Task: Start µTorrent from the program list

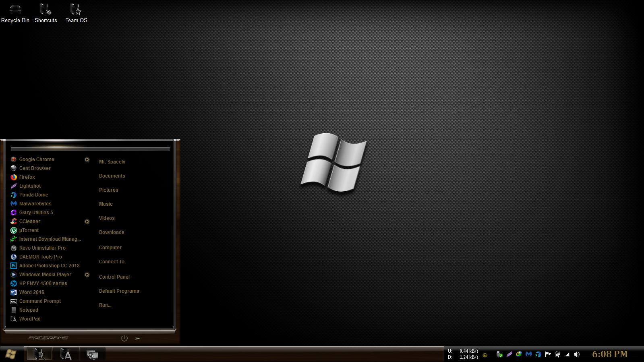Action: tap(50, 230)
